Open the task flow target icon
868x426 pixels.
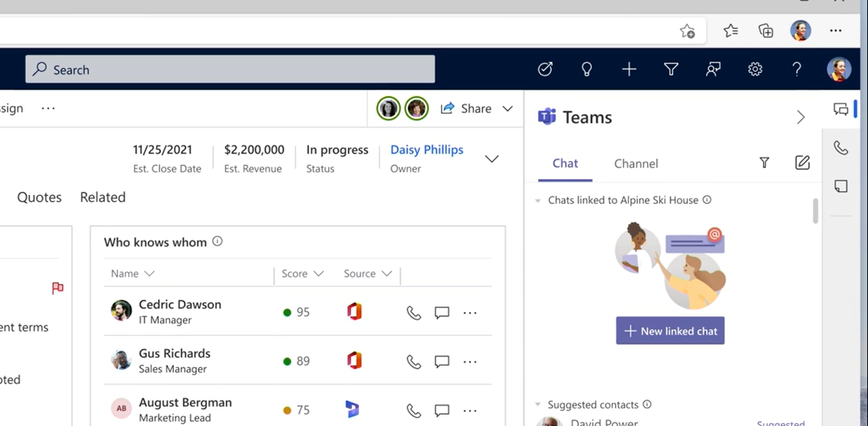(x=545, y=69)
